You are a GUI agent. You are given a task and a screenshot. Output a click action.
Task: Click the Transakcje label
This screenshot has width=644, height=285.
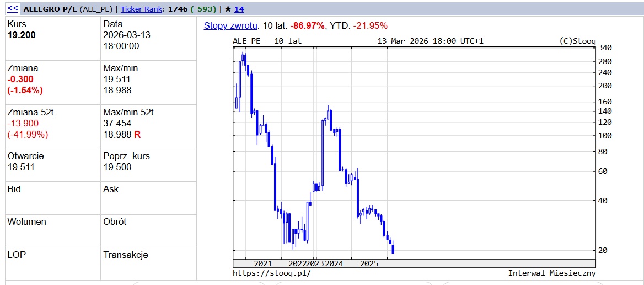[125, 255]
